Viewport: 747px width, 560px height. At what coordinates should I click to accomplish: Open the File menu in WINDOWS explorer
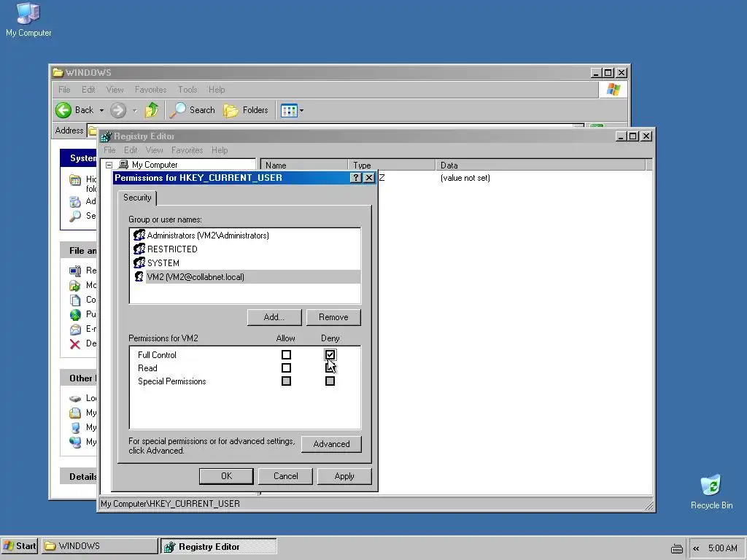64,90
